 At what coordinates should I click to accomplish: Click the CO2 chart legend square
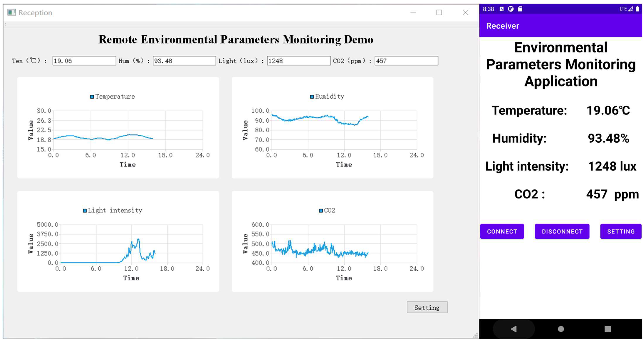click(x=321, y=210)
